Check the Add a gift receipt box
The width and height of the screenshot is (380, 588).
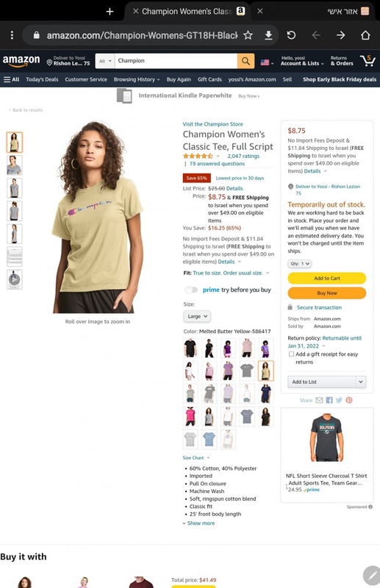coord(291,354)
